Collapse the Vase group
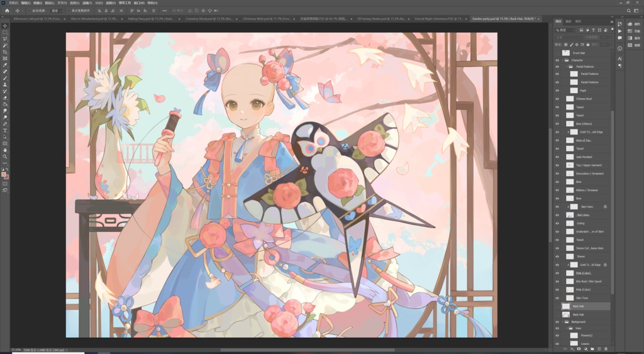 tap(567, 329)
